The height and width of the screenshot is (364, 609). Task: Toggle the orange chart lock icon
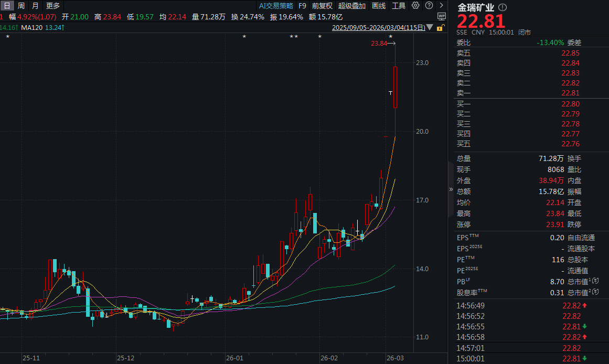click(441, 27)
